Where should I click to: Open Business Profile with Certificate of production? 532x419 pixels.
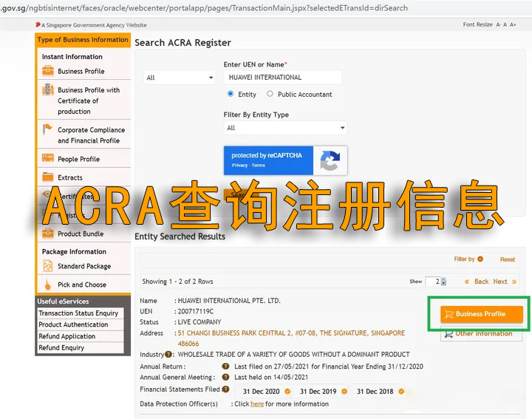(89, 101)
